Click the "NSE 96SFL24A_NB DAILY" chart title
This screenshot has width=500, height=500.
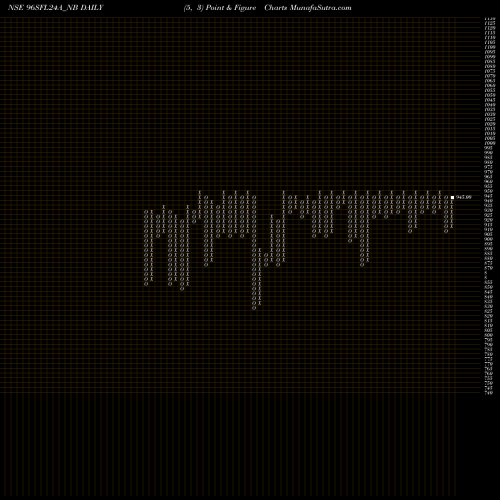tap(56, 8)
